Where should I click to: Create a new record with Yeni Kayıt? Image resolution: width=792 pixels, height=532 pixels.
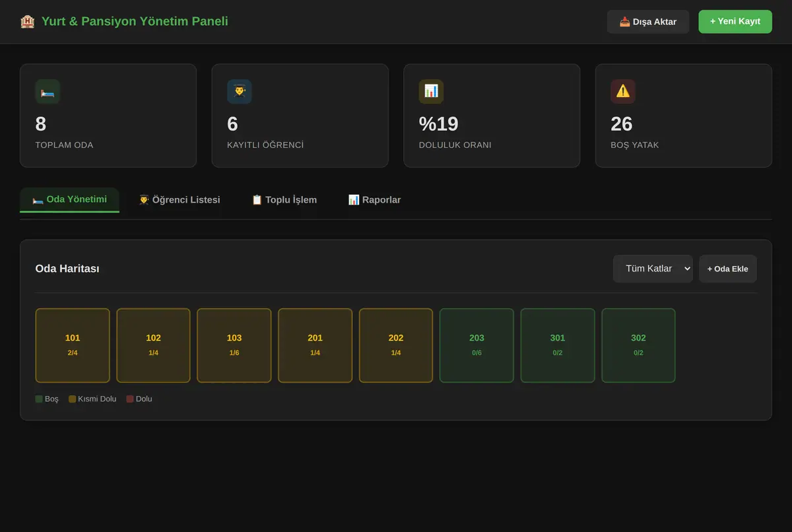[x=735, y=22]
